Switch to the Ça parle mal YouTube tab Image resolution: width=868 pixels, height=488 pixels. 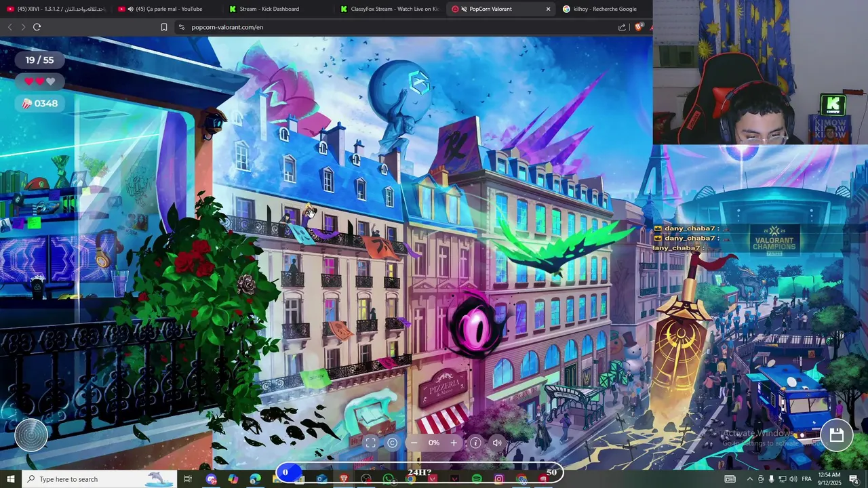[166, 9]
